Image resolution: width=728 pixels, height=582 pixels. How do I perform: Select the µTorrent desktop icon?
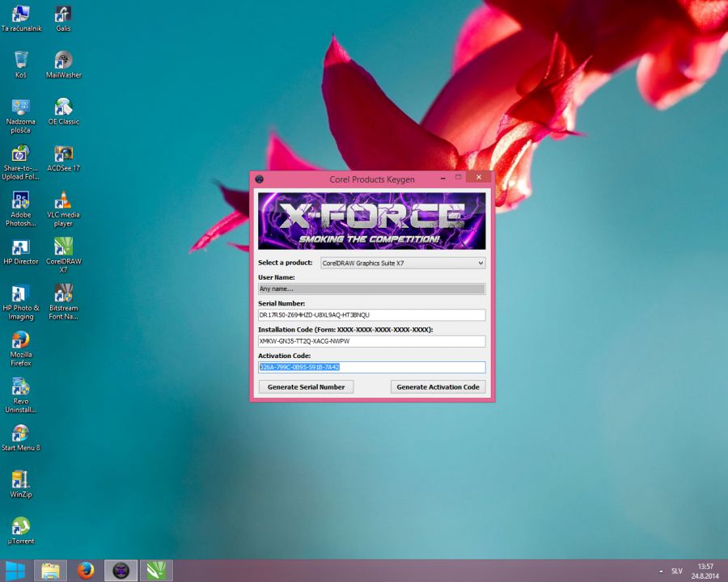21,531
